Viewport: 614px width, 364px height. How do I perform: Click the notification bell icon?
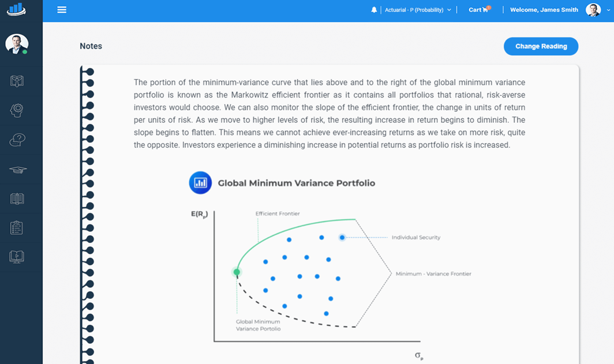[374, 10]
